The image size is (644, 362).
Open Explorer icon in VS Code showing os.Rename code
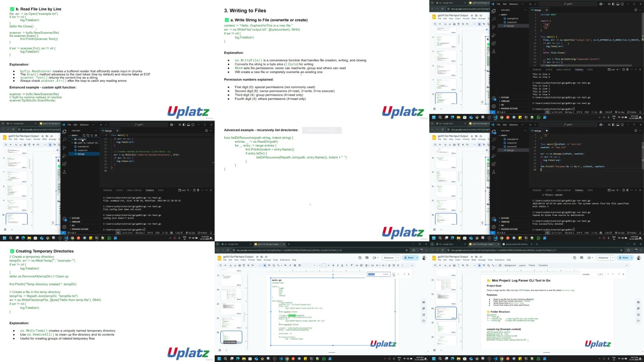[494, 131]
